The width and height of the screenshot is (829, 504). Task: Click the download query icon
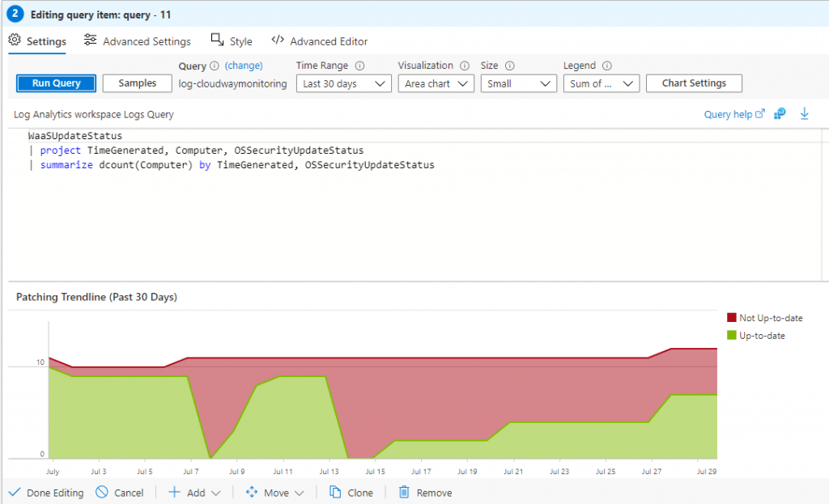804,113
